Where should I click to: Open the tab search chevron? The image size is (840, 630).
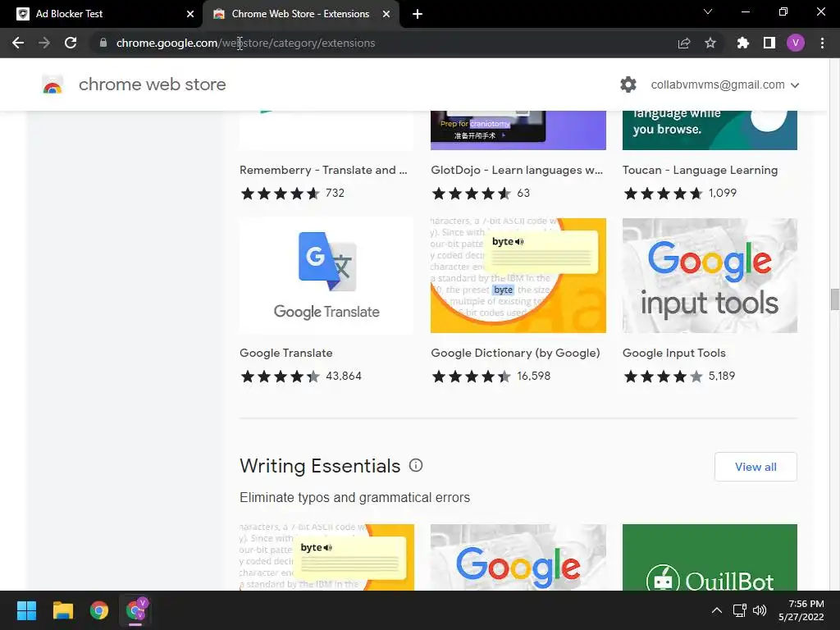(708, 11)
